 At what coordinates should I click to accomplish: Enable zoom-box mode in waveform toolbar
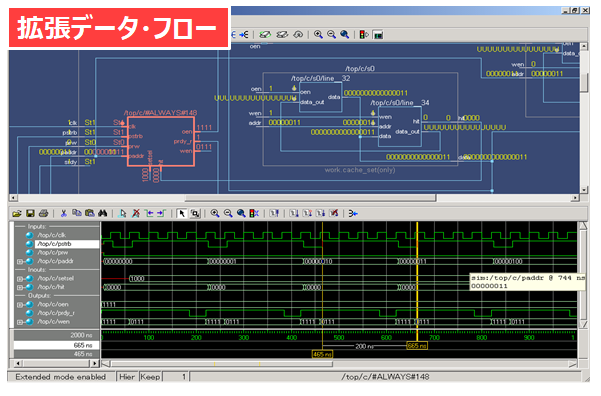point(195,214)
